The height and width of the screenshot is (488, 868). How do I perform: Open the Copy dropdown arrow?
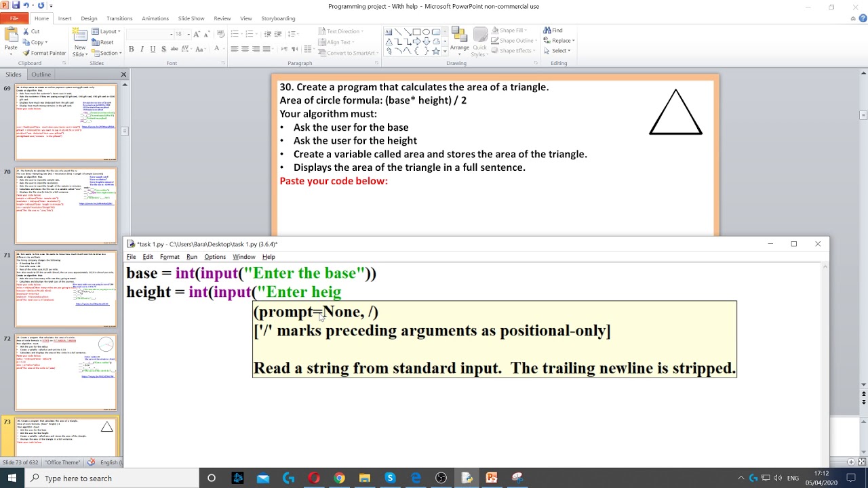(x=45, y=42)
